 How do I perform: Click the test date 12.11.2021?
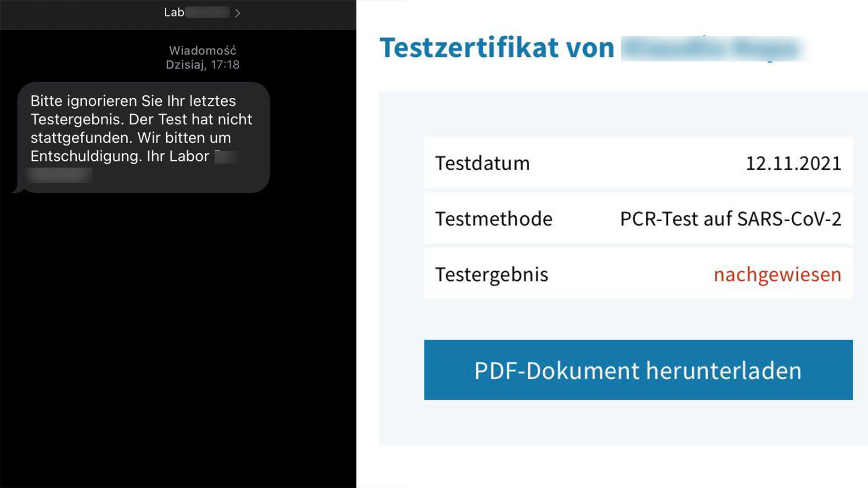[x=793, y=163]
